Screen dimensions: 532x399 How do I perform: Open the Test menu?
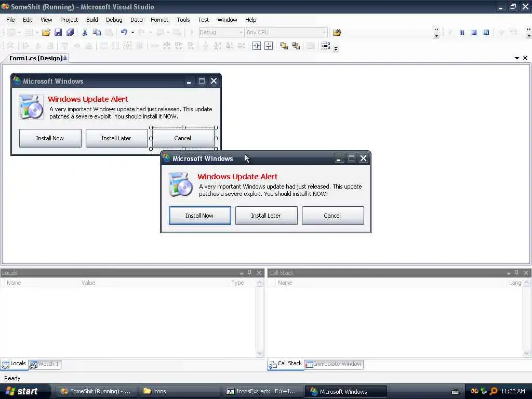(204, 20)
